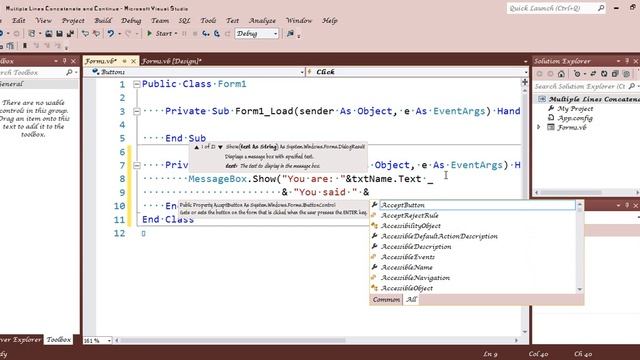Collapse the Form1_Load sub block

[137, 111]
